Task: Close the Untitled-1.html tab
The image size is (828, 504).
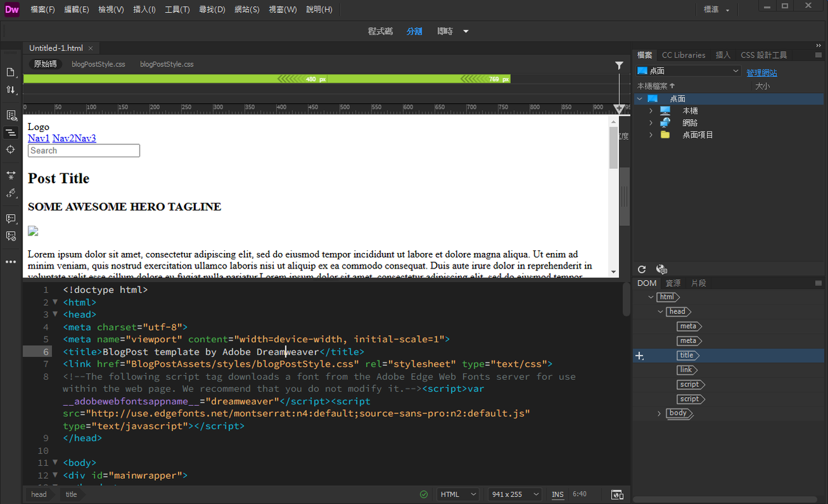Action: (91, 49)
